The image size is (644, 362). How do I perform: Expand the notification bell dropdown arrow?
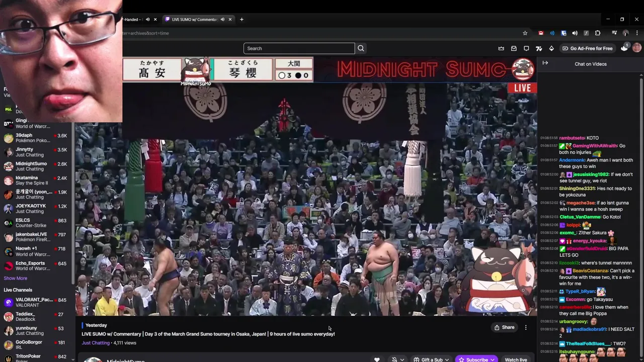pos(402,359)
